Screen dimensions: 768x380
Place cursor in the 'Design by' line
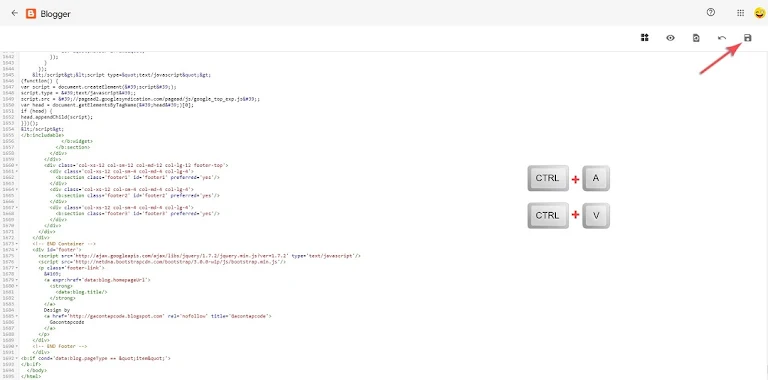56,310
